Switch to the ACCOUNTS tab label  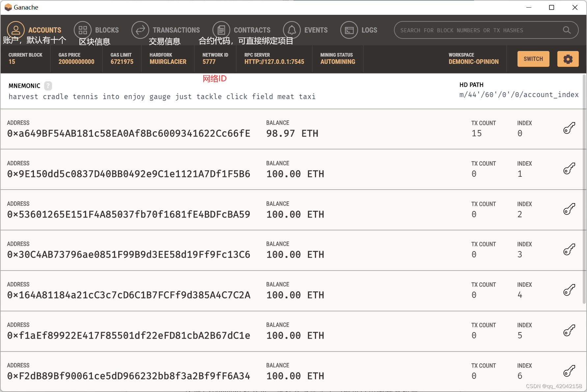point(45,30)
